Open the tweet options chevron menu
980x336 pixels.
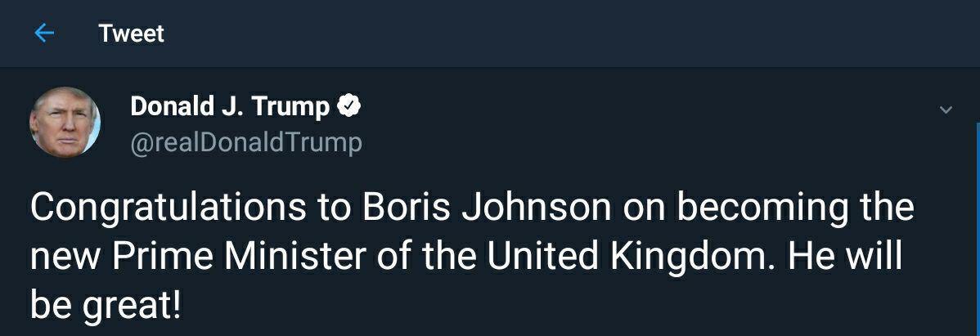(x=946, y=110)
